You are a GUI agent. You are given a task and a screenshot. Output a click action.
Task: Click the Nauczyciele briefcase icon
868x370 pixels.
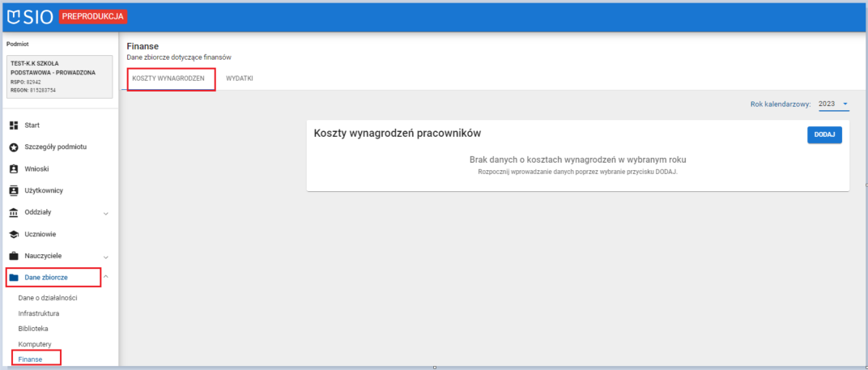pyautogui.click(x=15, y=256)
